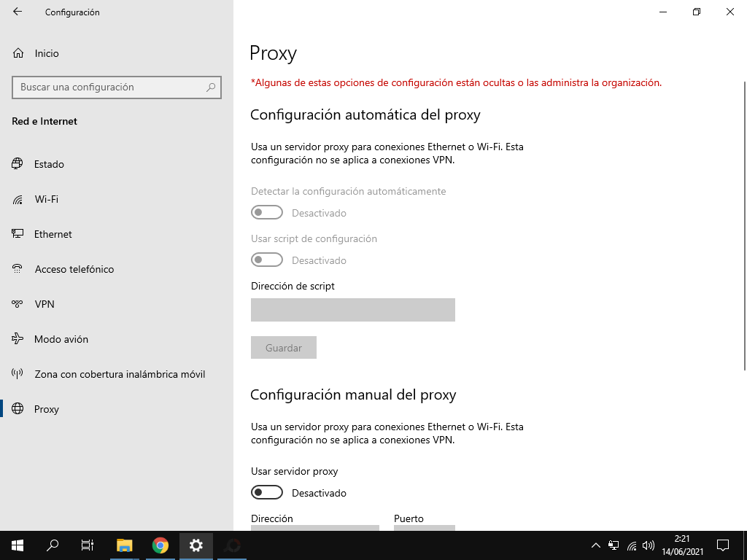Open Task View on taskbar
This screenshot has height=560, width=747.
coord(88,545)
